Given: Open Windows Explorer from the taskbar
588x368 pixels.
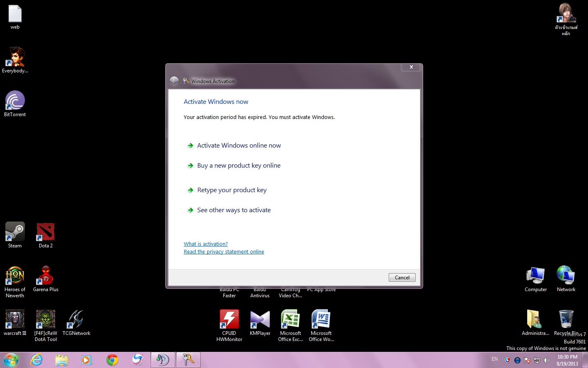Looking at the screenshot, I should [x=62, y=360].
